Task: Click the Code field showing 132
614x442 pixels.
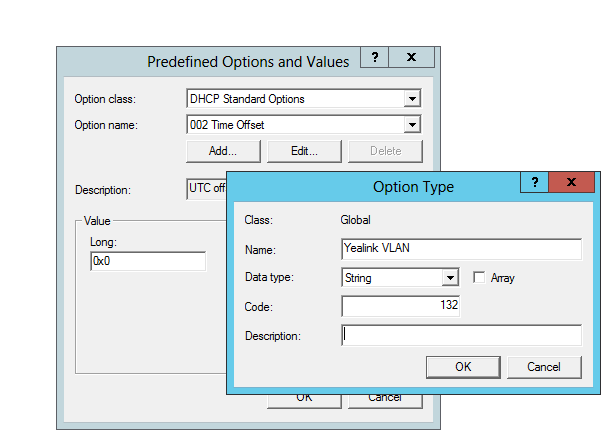Action: [401, 306]
